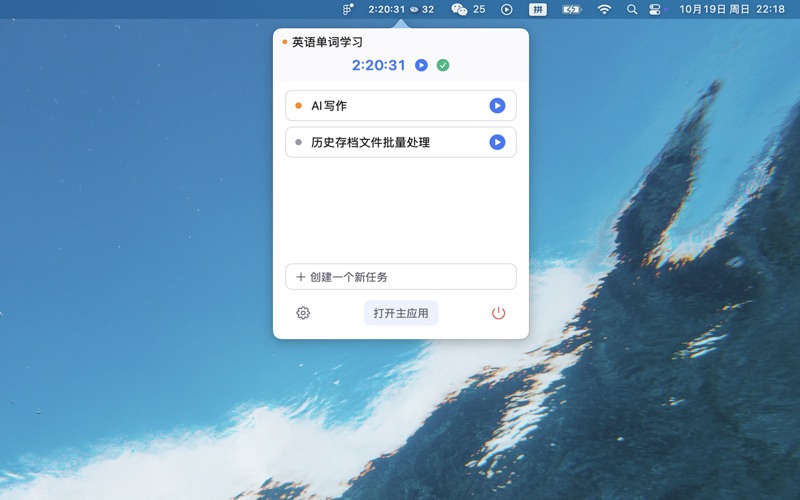Screen dimensions: 800x500
Task: Quit the app with red power icon
Action: pos(498,313)
